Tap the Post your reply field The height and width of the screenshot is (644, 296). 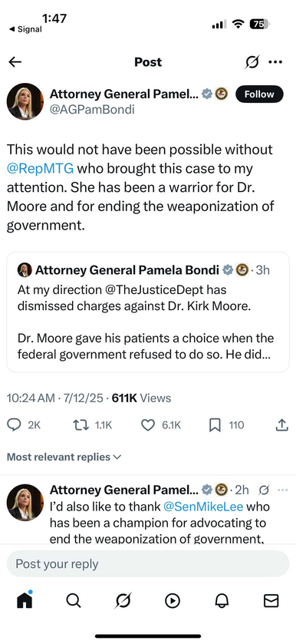coord(148,563)
